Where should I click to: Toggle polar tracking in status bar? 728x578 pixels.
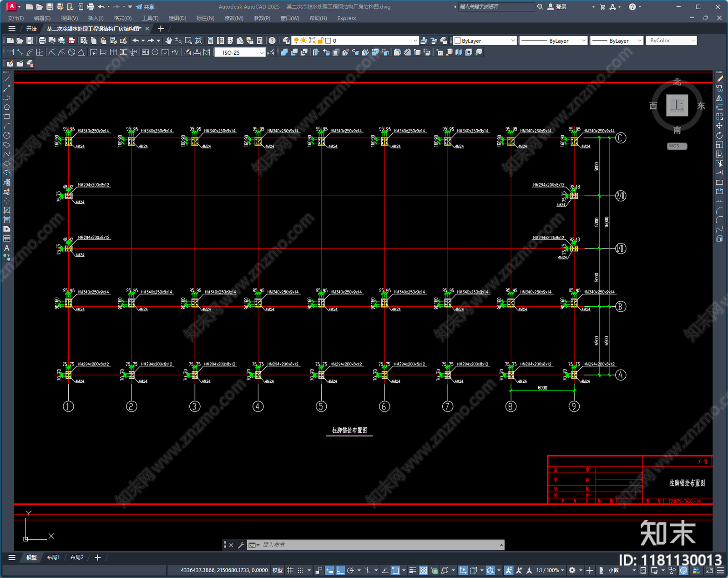tap(350, 570)
